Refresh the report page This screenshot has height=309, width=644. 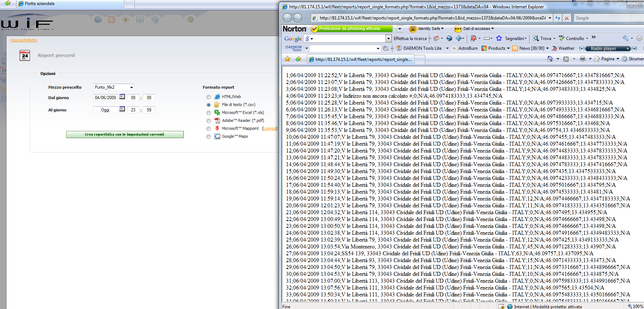(558, 18)
